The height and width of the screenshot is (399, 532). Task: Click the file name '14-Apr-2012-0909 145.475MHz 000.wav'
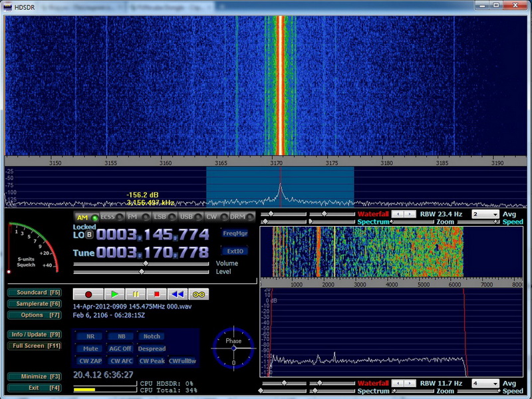pyautogui.click(x=132, y=307)
